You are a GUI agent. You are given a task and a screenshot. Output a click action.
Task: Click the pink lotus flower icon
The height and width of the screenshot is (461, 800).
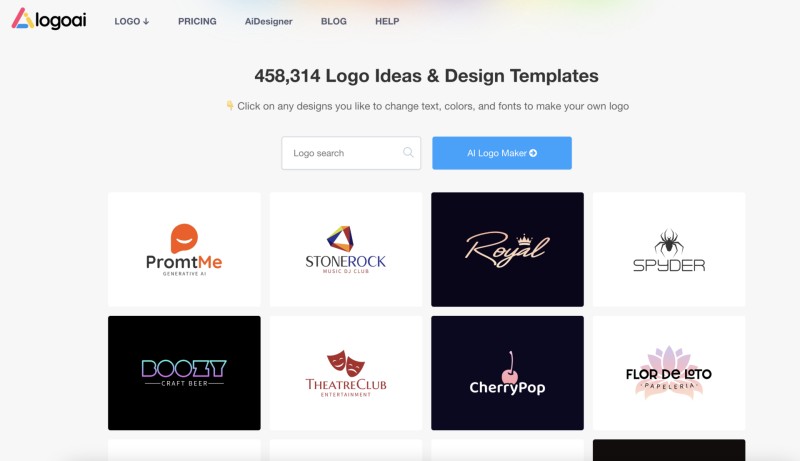[x=669, y=371]
